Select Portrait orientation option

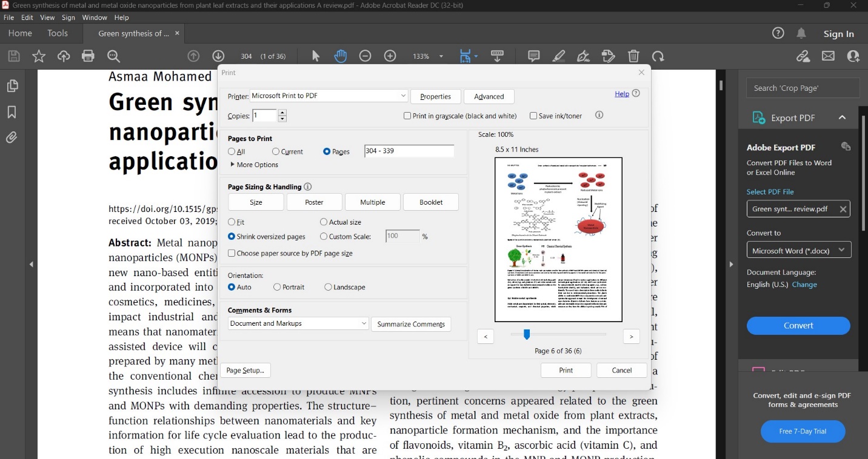(277, 287)
